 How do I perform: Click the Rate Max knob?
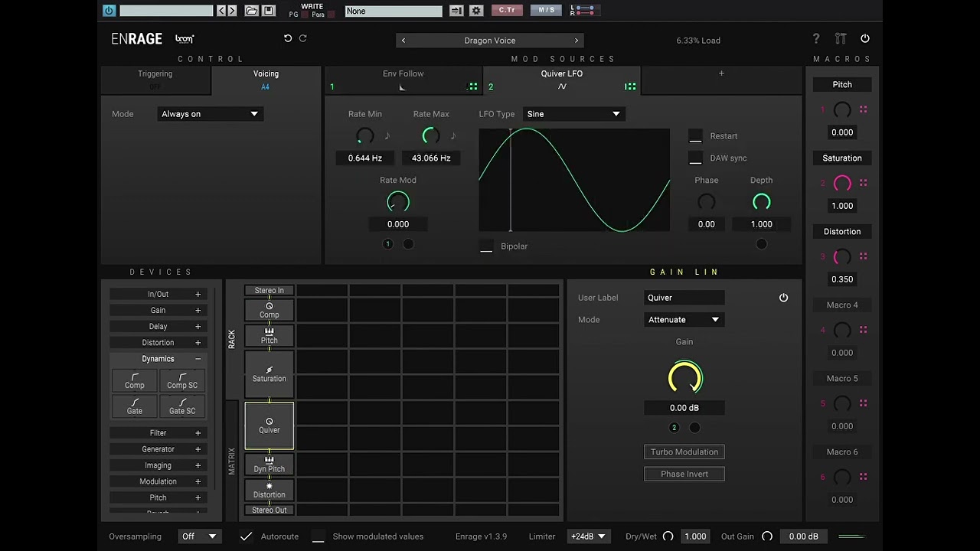(431, 135)
